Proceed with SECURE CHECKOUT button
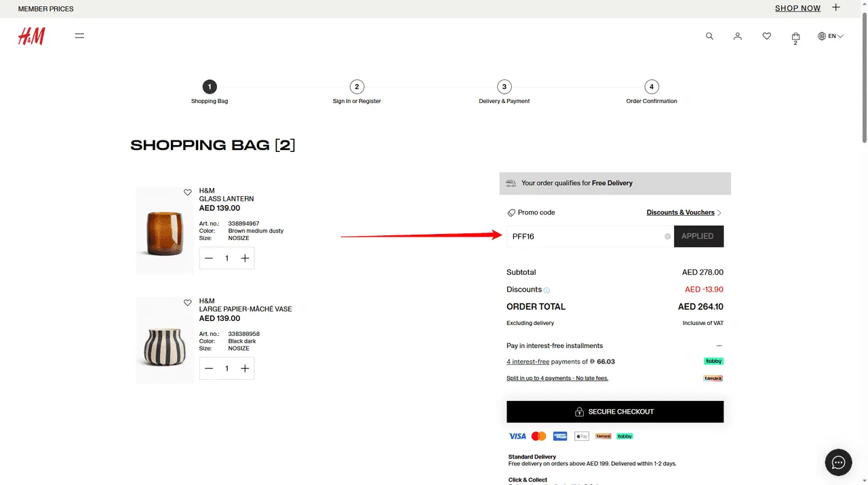The image size is (868, 485). [615, 412]
